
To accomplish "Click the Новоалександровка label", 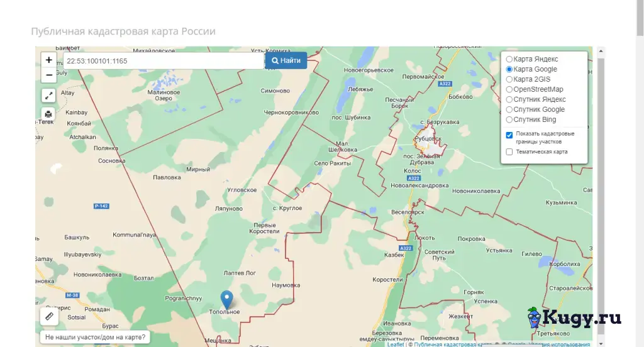I will pyautogui.click(x=419, y=185).
